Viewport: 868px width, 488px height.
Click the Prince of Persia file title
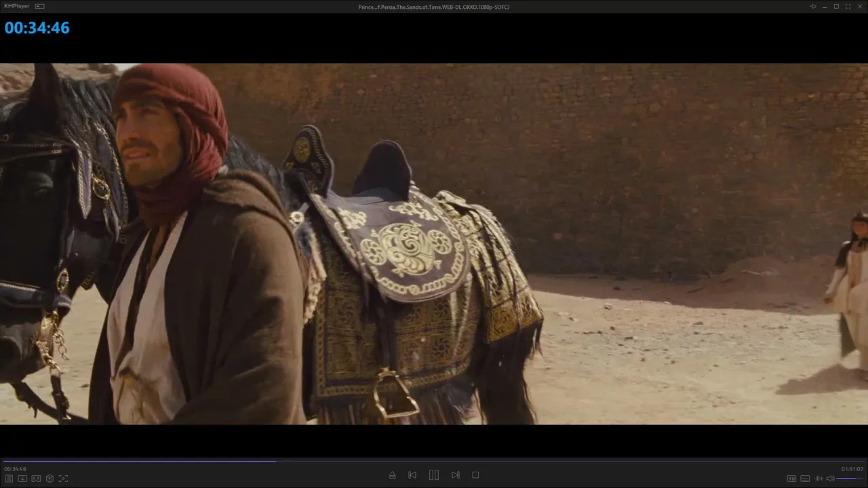pyautogui.click(x=434, y=7)
